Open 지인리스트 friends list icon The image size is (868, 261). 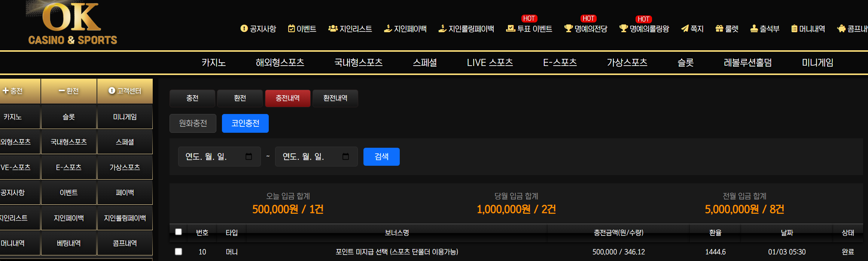coord(333,28)
